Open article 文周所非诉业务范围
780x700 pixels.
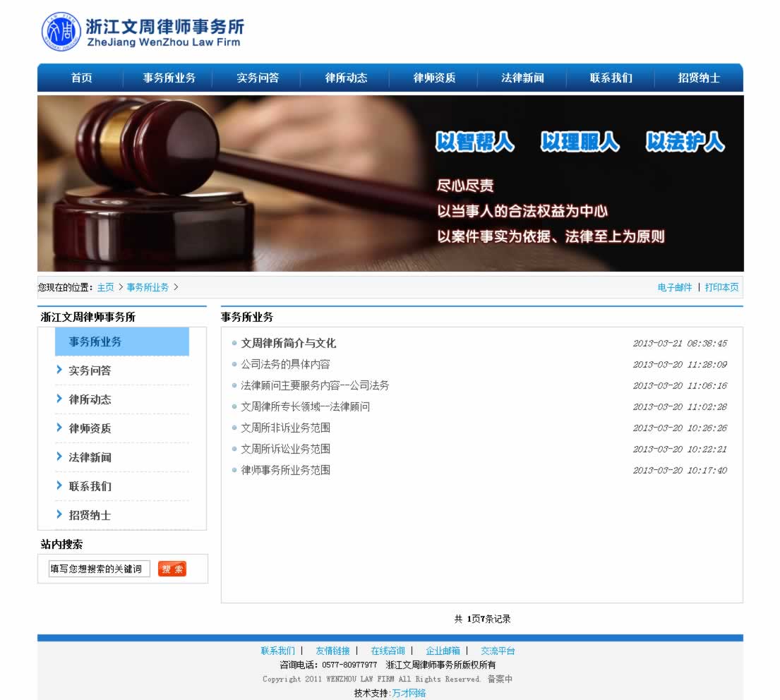(x=285, y=428)
